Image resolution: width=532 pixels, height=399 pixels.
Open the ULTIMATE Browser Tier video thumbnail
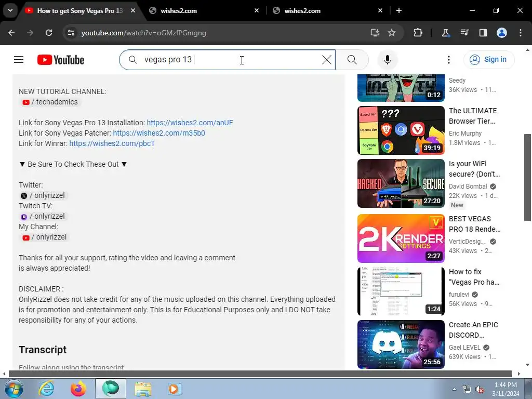pos(401,130)
